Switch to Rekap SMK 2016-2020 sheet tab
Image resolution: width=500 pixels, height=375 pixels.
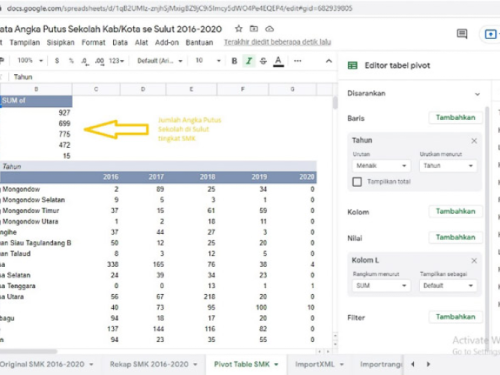153,364
